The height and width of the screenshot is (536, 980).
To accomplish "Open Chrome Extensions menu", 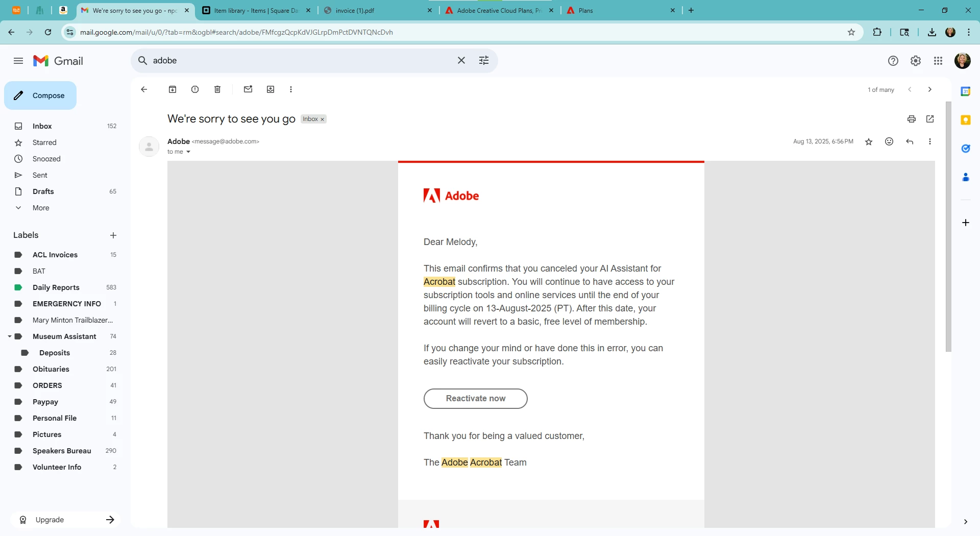I will tap(877, 32).
